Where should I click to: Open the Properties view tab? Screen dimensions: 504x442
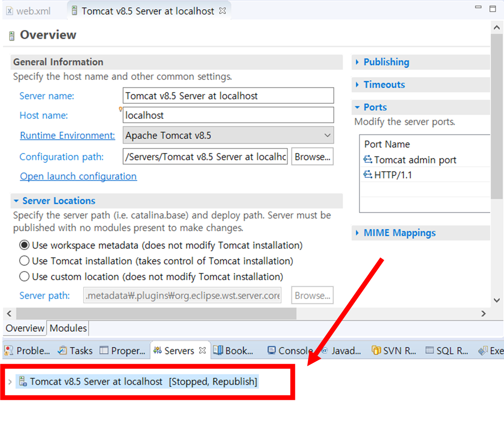(x=122, y=350)
